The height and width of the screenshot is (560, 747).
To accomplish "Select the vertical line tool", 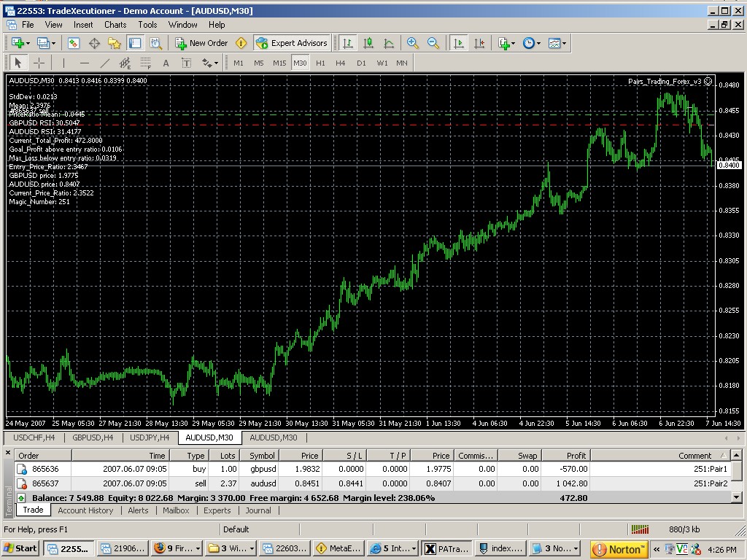I will 63,63.
